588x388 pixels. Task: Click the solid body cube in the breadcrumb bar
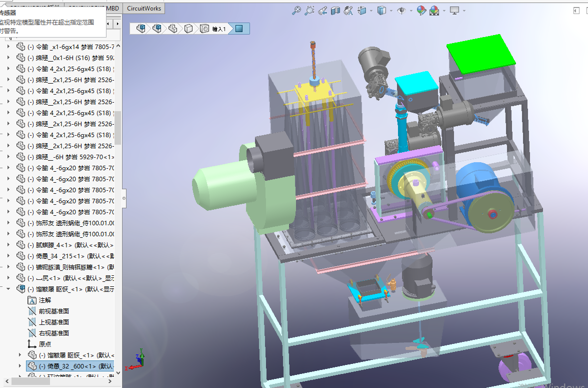tap(188, 29)
